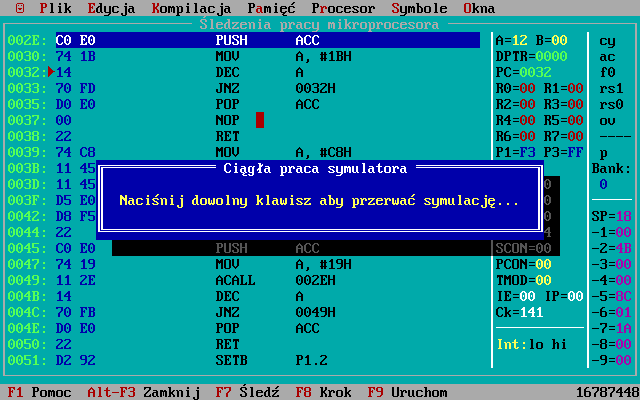Click F9 Uruchom in the status bar
Screen dimensions: 640x400
(407, 392)
